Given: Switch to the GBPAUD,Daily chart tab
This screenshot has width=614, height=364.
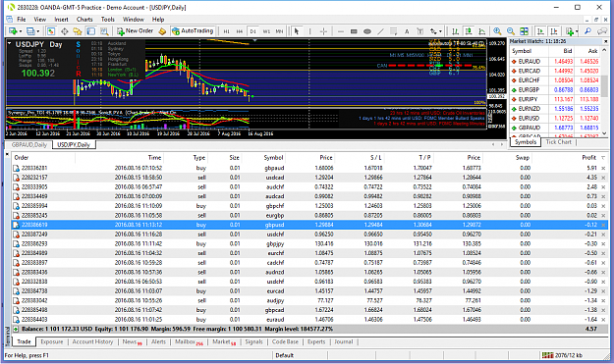Looking at the screenshot, I should pyautogui.click(x=28, y=145).
